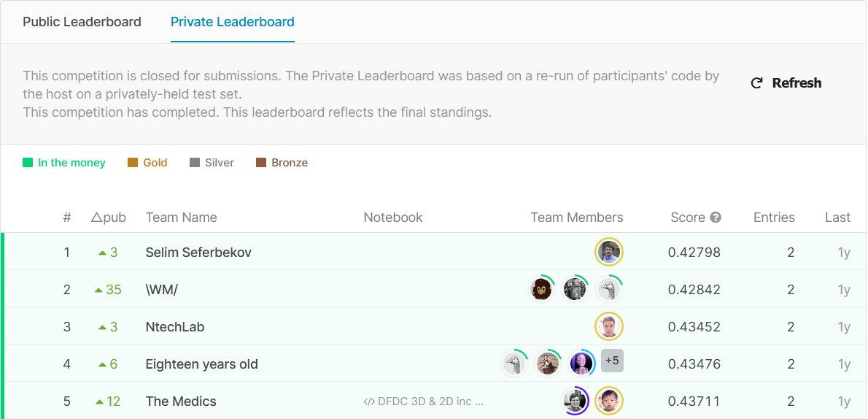Click the Score help question mark icon

716,218
